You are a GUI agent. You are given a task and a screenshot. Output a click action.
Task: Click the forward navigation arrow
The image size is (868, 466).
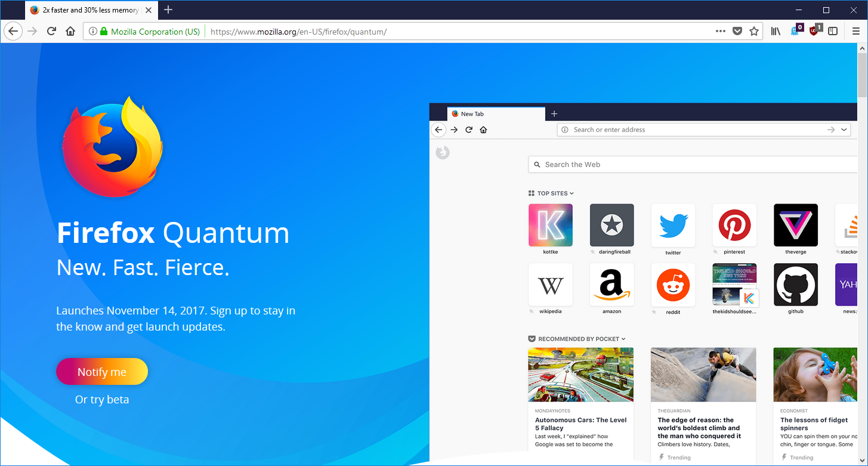(x=33, y=32)
